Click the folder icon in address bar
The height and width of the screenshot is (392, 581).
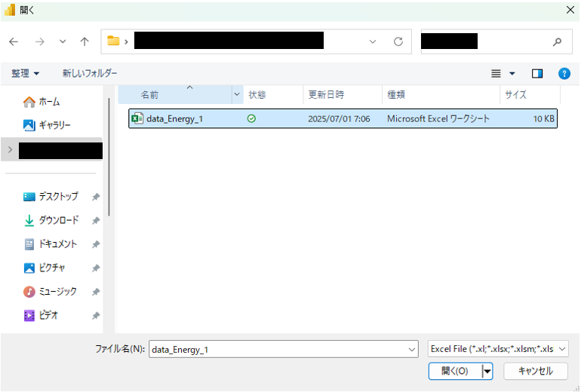pos(113,41)
